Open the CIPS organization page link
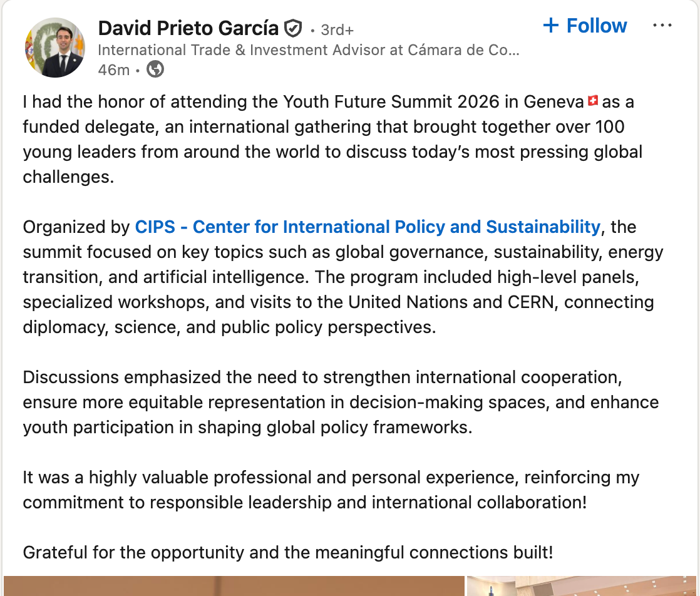This screenshot has width=700, height=596. [368, 227]
